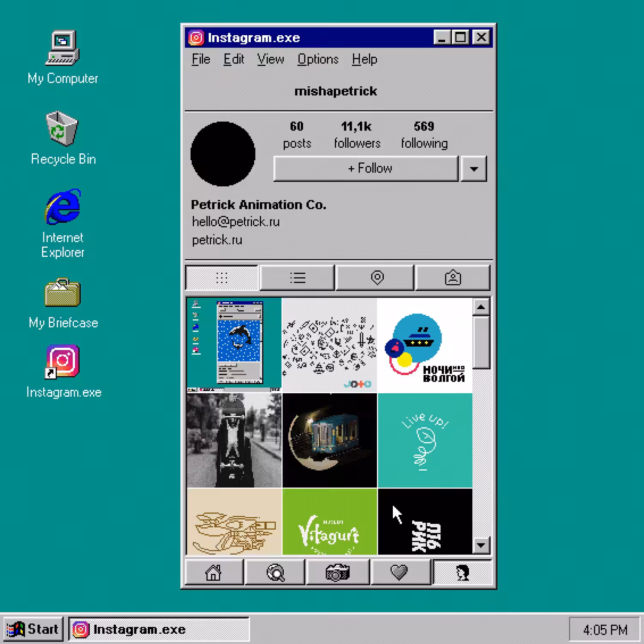Click the mishapetrick username heading

click(336, 91)
